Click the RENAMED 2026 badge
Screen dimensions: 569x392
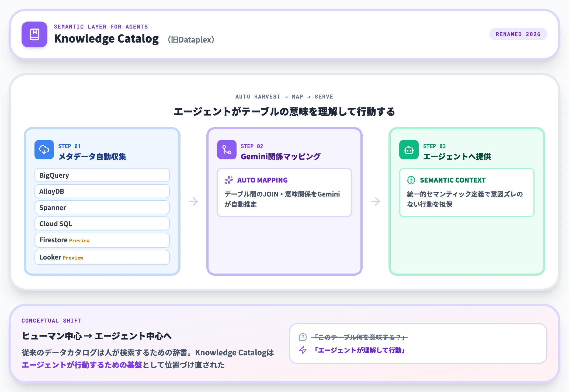tap(518, 34)
